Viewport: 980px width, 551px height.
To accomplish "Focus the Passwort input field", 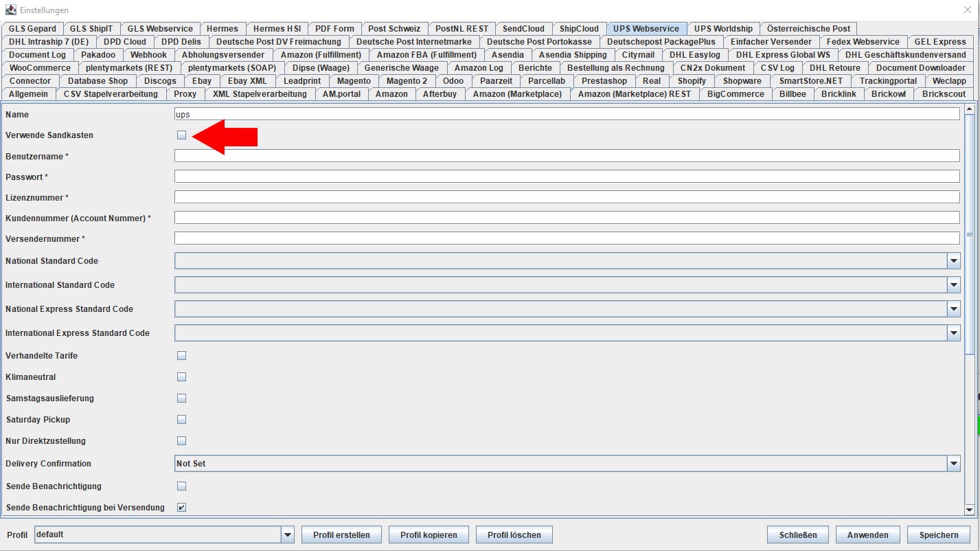I will (x=567, y=177).
